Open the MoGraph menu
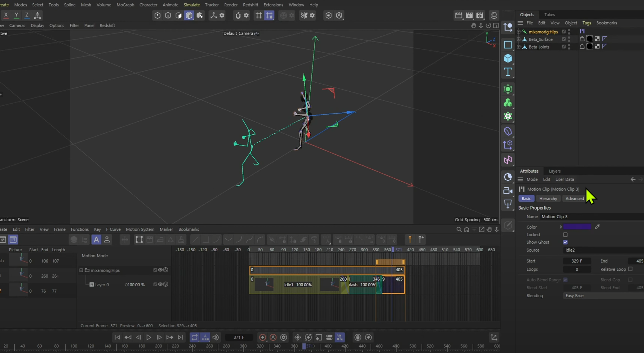Image resolution: width=644 pixels, height=353 pixels. pyautogui.click(x=125, y=5)
